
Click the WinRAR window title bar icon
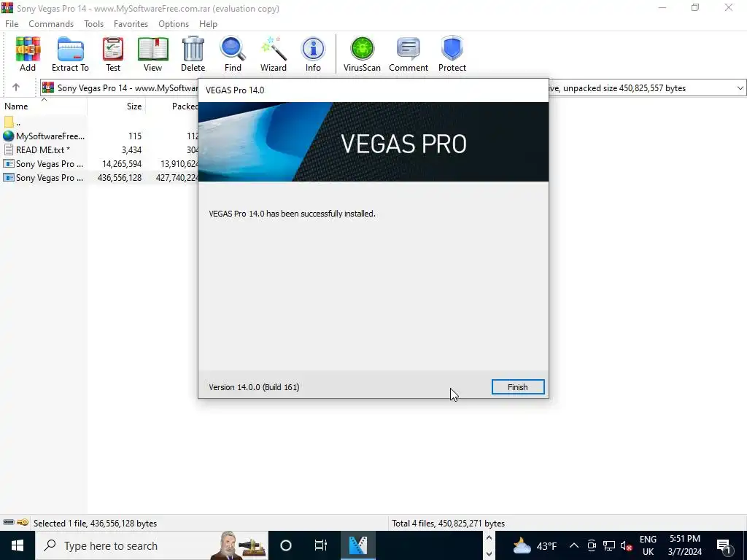(7, 8)
